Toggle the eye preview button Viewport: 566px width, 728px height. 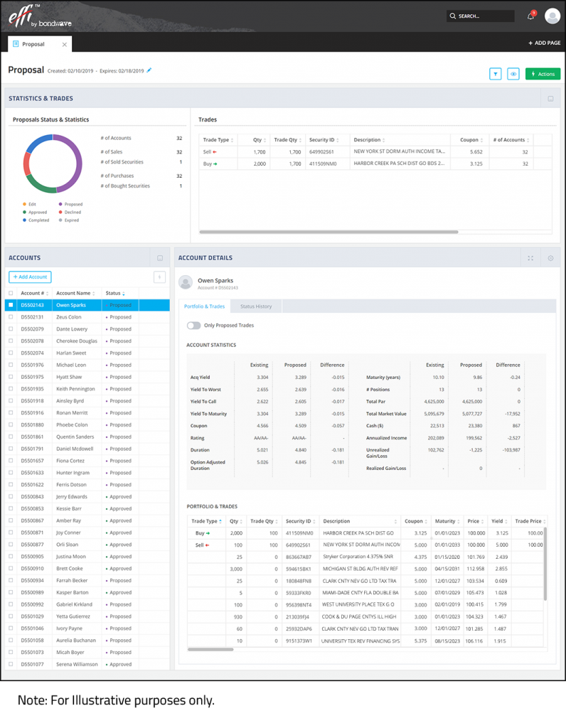(513, 74)
